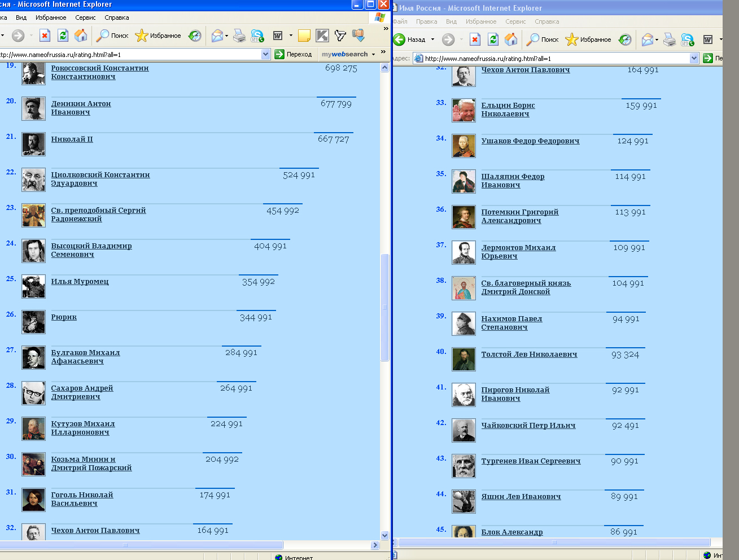Open the Сервис menu in the left window
The height and width of the screenshot is (560, 739).
(x=85, y=17)
